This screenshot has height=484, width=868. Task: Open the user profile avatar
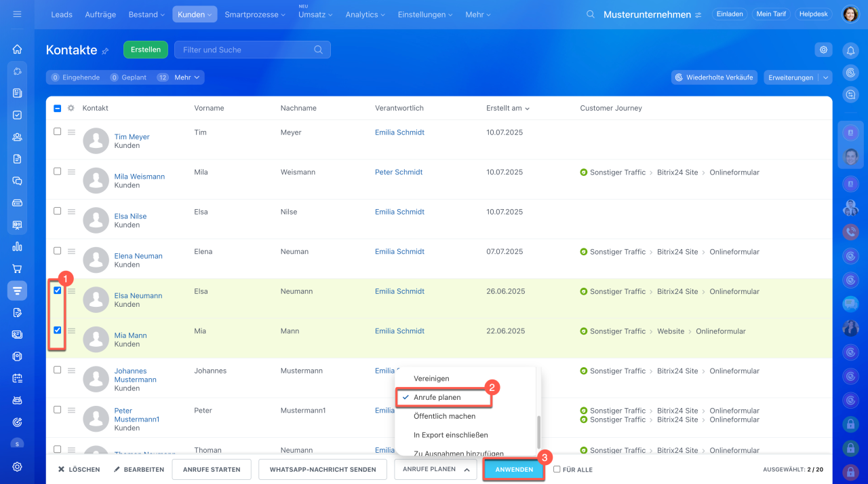pos(850,14)
